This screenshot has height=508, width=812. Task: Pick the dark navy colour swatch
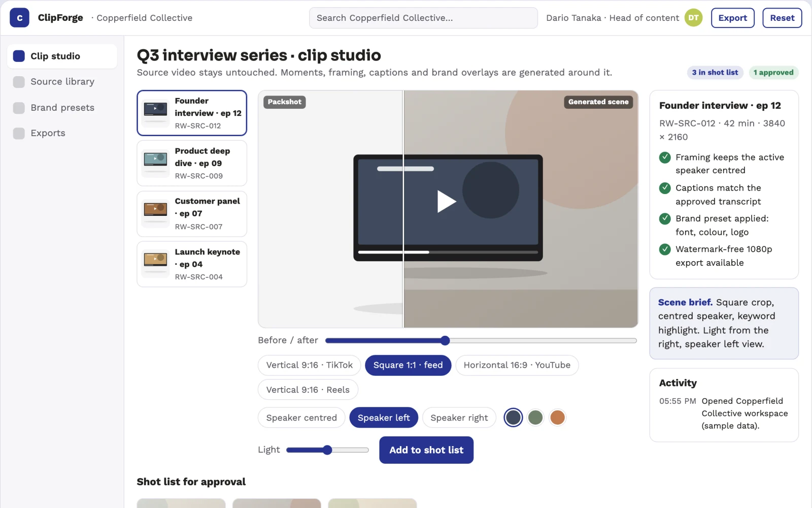(513, 418)
